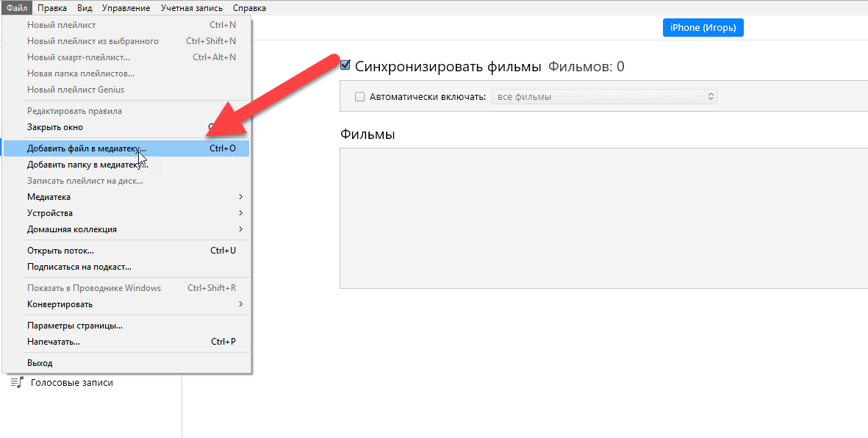Uncheck Синхронизировать фильмы checkbox
The height and width of the screenshot is (438, 868).
(x=345, y=66)
